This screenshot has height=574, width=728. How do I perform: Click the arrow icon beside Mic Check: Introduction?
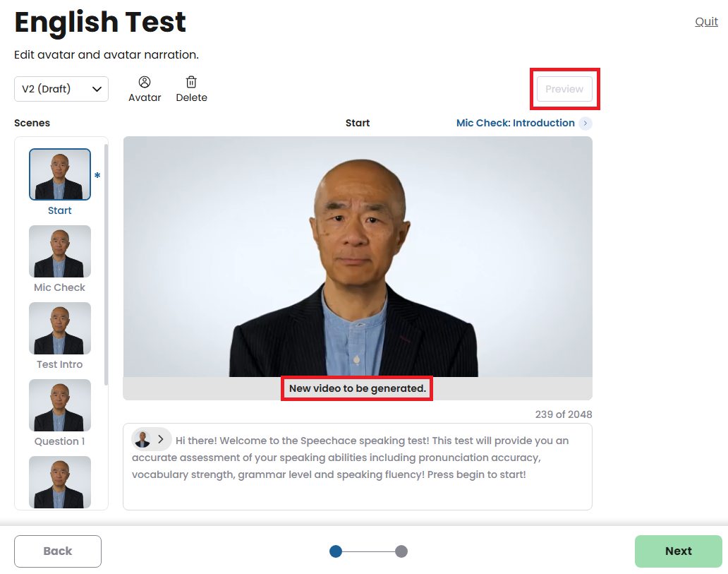point(585,124)
